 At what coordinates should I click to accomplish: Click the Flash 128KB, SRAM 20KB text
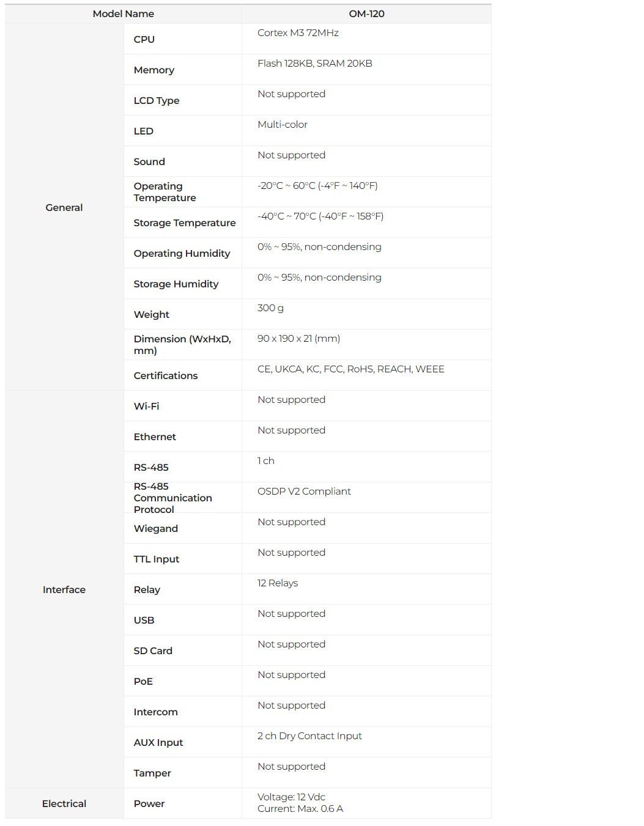pyautogui.click(x=314, y=64)
